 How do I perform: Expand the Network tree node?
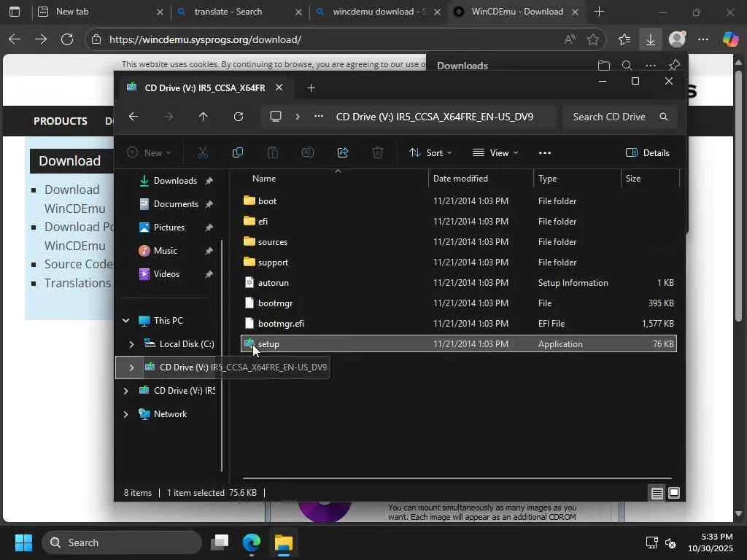point(125,414)
